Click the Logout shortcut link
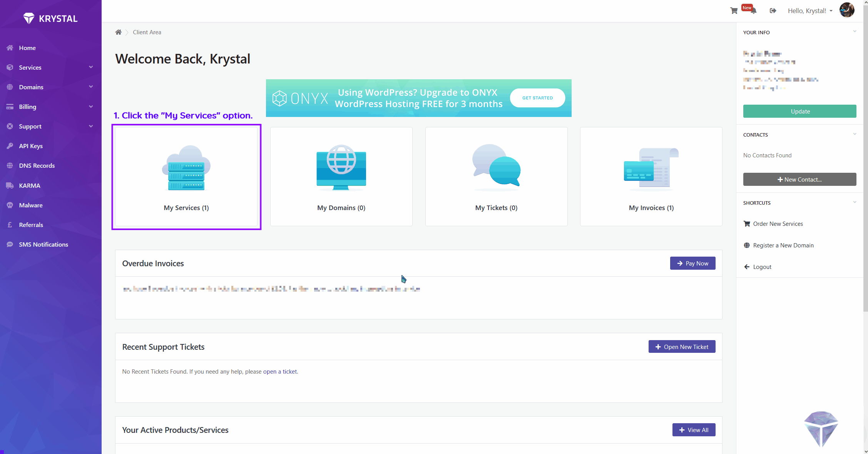The width and height of the screenshot is (868, 454). coord(762,267)
